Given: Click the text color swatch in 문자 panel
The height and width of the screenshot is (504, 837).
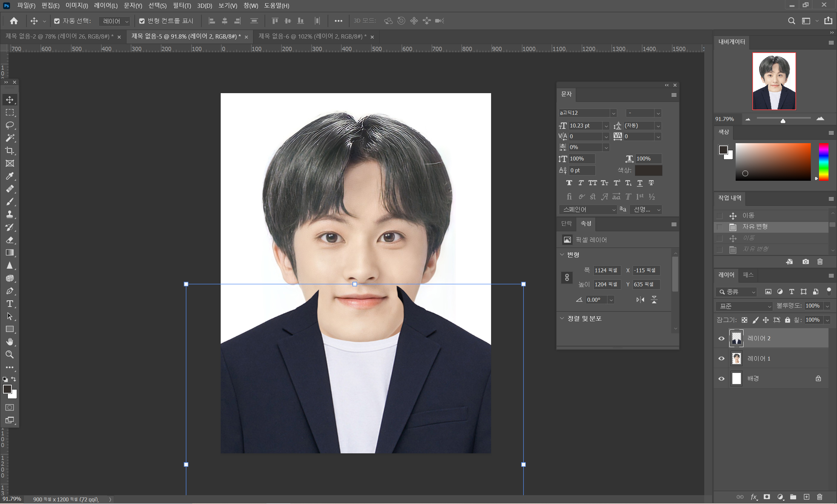Looking at the screenshot, I should point(648,170).
